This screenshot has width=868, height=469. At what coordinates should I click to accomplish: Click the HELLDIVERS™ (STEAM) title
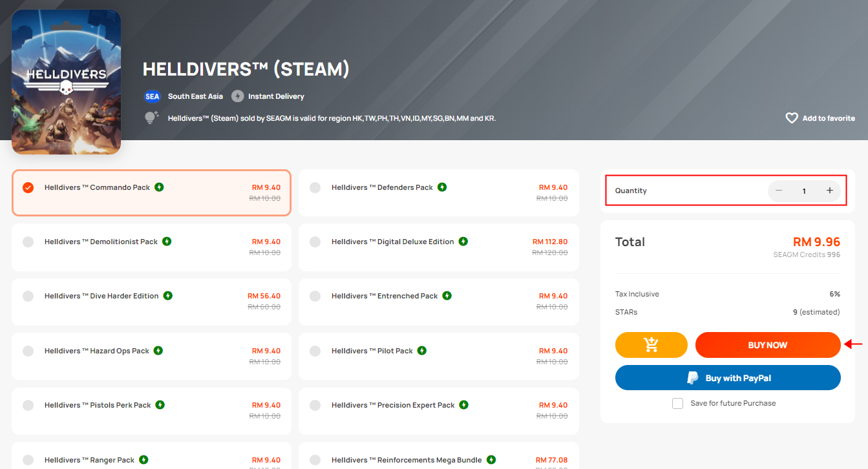(x=246, y=69)
